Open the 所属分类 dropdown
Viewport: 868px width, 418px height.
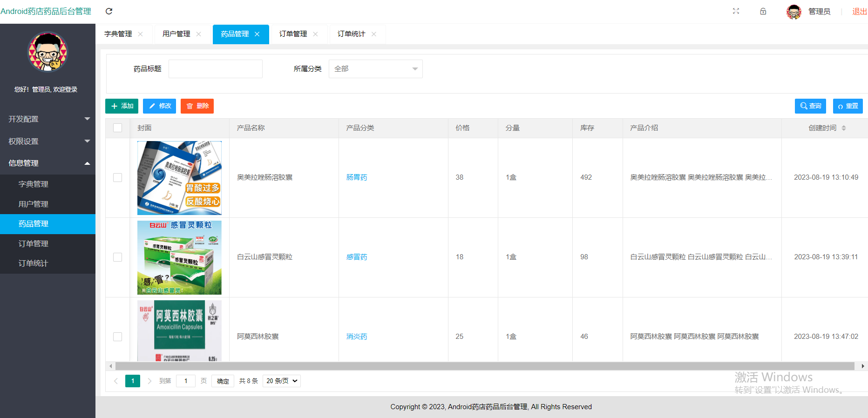click(376, 69)
